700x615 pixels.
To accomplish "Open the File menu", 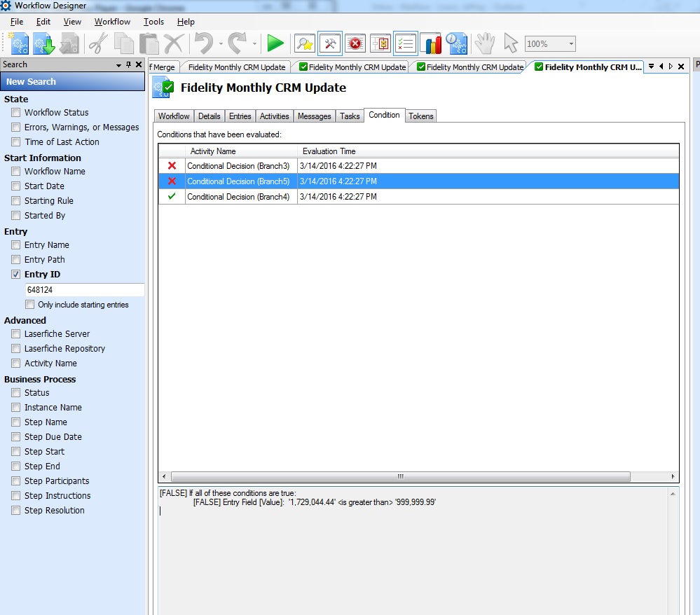I will [17, 22].
